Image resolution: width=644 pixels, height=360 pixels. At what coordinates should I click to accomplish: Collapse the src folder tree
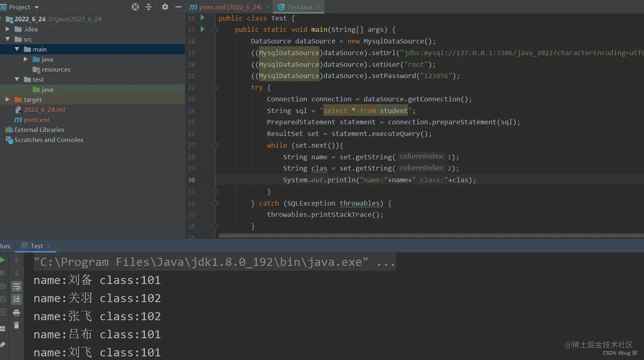pos(7,39)
